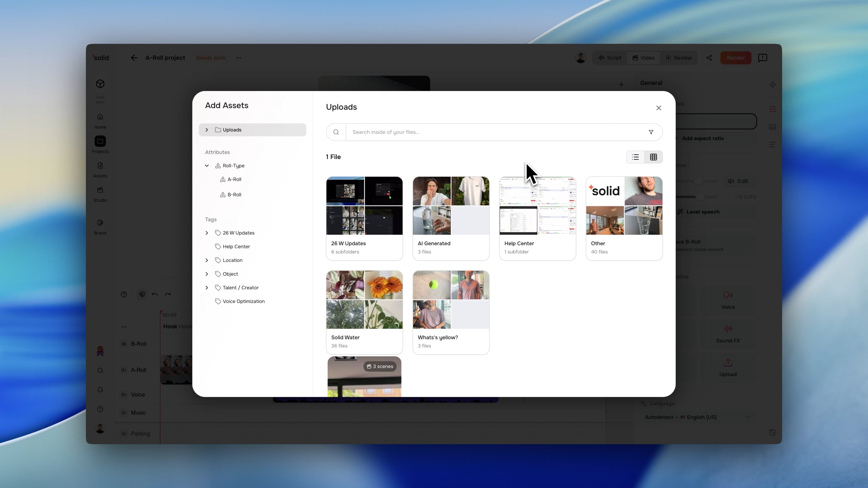Add Sound FX from the right panel
Screen dimensions: 868x488
point(728,334)
